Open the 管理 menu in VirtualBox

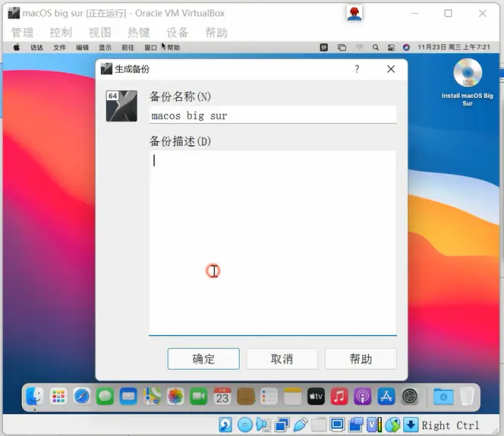click(x=22, y=32)
